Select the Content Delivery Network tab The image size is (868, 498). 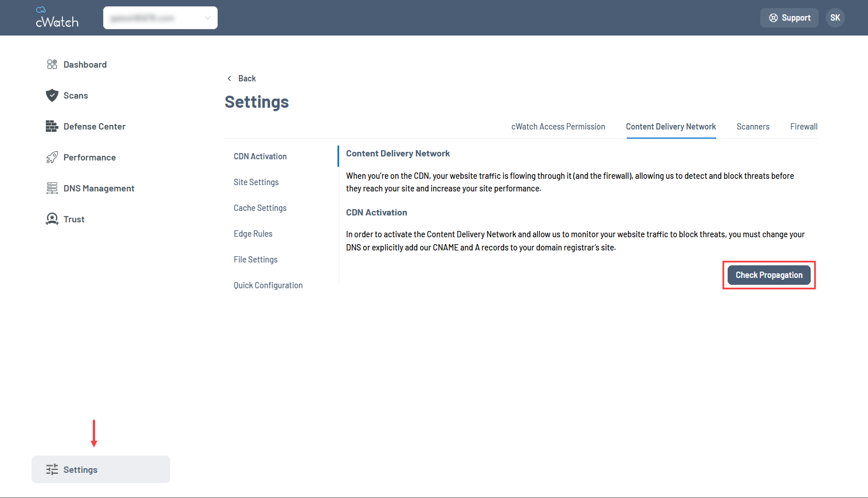click(x=671, y=127)
